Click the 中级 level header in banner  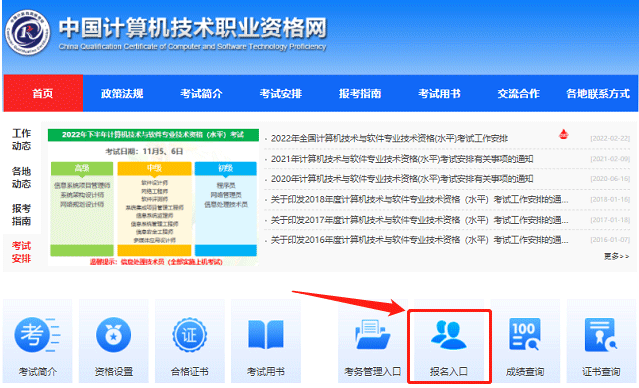(x=154, y=168)
